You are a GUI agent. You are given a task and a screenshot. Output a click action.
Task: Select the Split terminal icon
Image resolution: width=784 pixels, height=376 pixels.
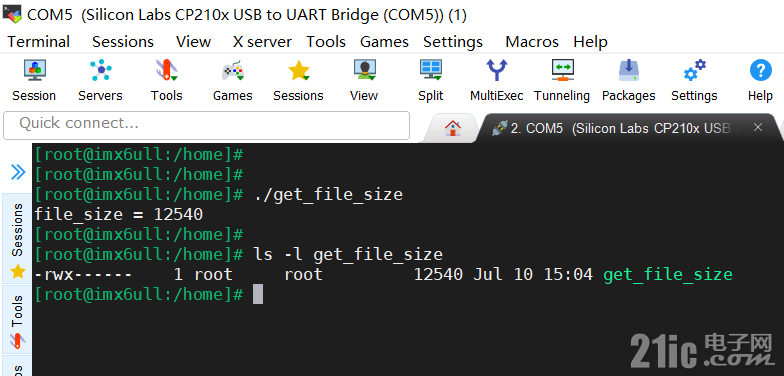click(430, 70)
